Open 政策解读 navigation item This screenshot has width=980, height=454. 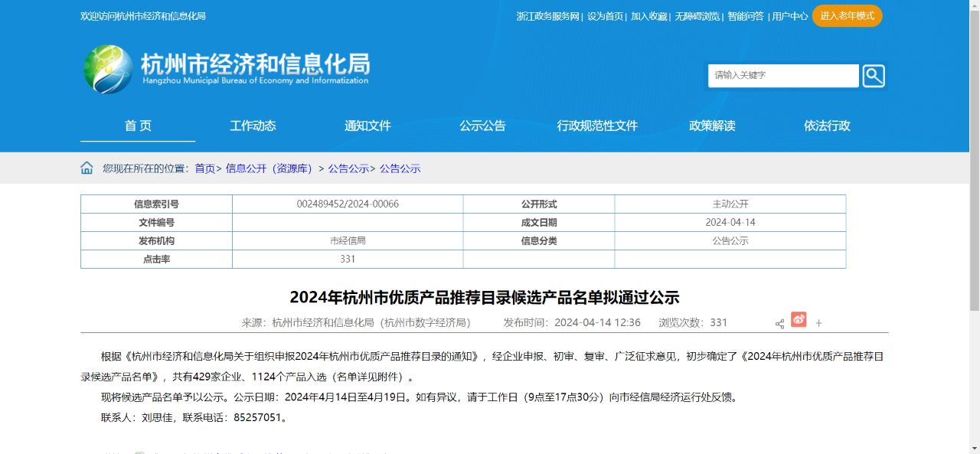point(712,126)
